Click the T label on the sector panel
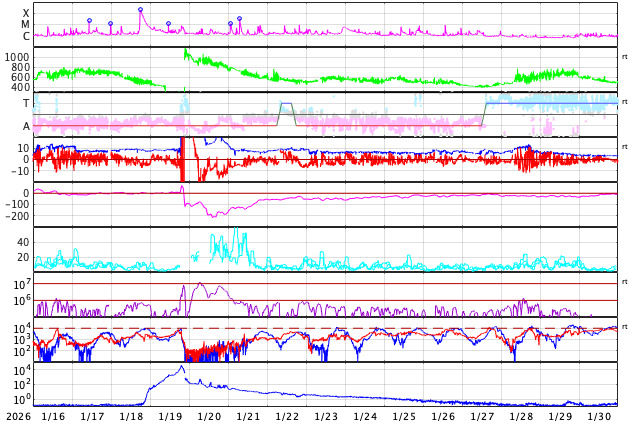 pyautogui.click(x=26, y=103)
